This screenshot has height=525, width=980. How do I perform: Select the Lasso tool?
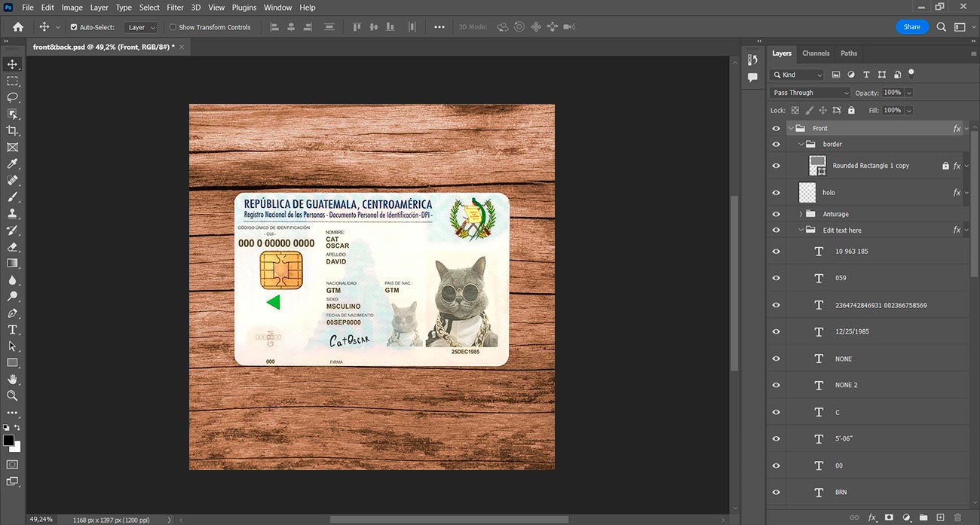(x=12, y=97)
